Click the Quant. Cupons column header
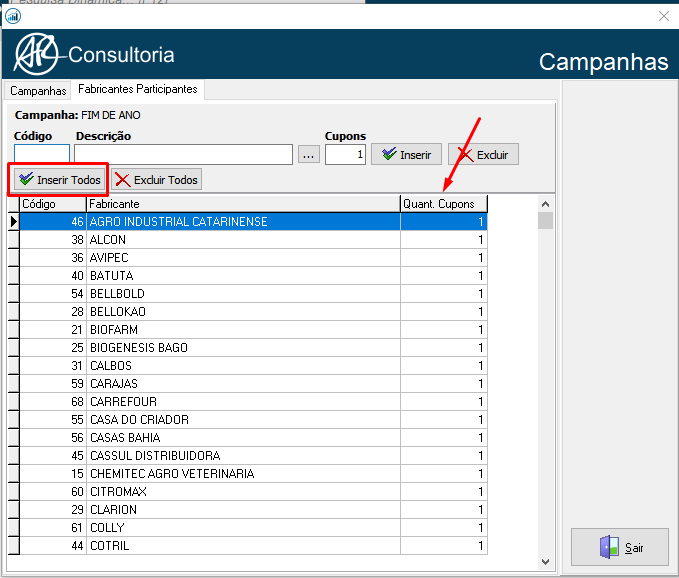Screen dimensions: 679x578 [x=444, y=204]
